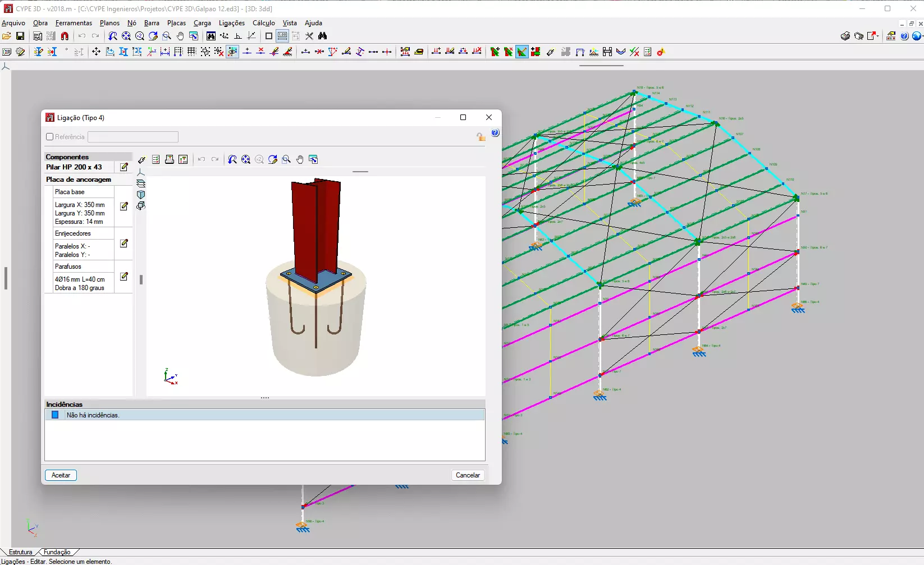Edit the Parafusos bolt settings

click(x=124, y=277)
